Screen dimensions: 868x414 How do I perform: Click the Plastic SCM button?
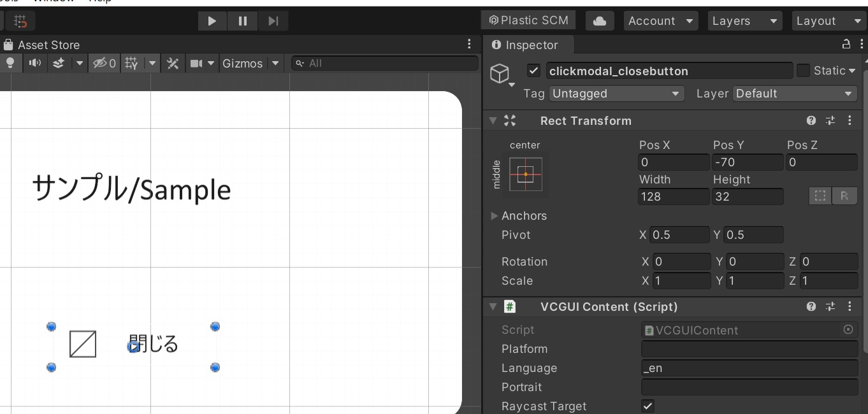point(528,20)
